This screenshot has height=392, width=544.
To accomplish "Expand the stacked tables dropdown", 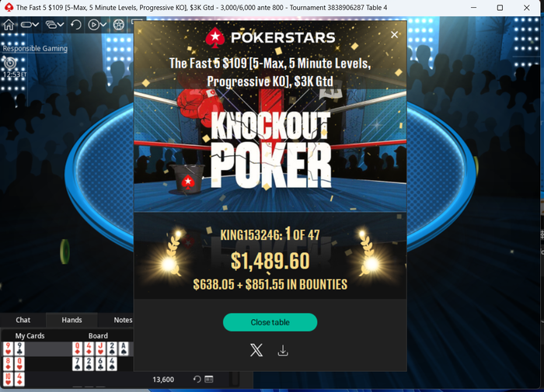I will pos(55,25).
